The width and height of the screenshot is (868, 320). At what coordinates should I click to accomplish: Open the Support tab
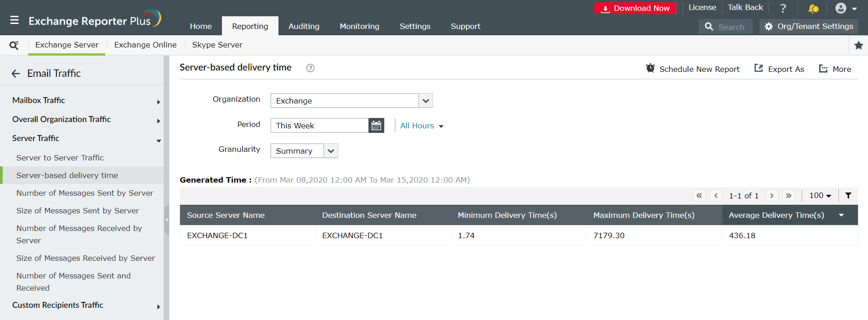[465, 26]
